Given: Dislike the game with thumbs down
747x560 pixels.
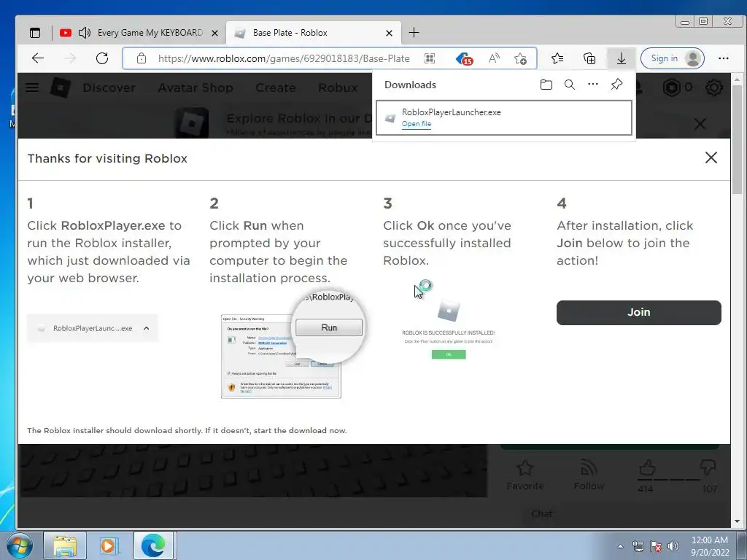Looking at the screenshot, I should click(708, 467).
